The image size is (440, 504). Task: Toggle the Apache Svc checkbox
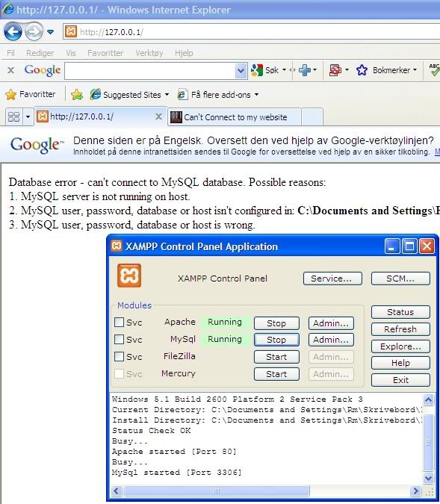click(x=119, y=322)
